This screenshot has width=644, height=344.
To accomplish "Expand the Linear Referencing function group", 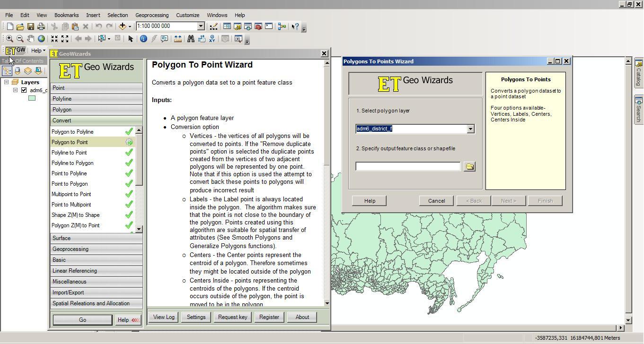I will 97,271.
